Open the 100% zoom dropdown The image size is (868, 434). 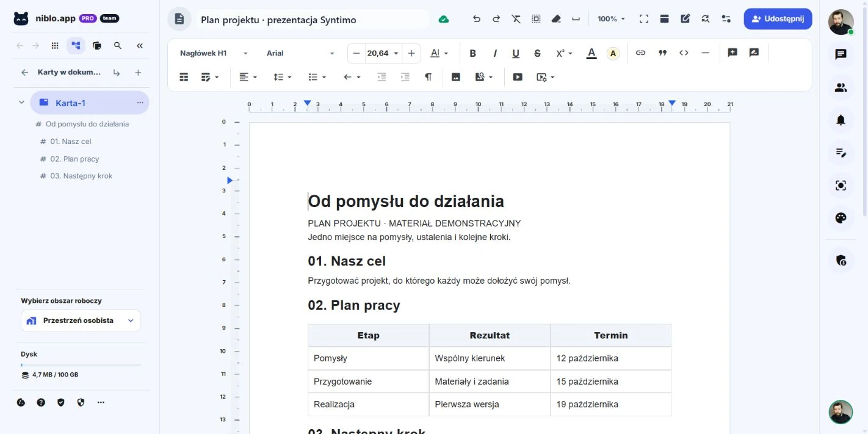coord(611,19)
